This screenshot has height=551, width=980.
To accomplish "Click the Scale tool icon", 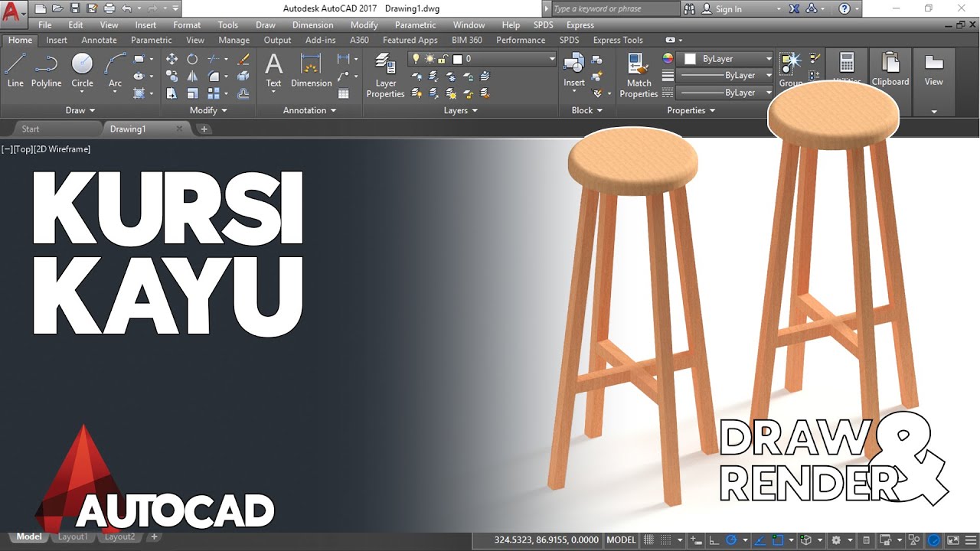I will coord(192,93).
